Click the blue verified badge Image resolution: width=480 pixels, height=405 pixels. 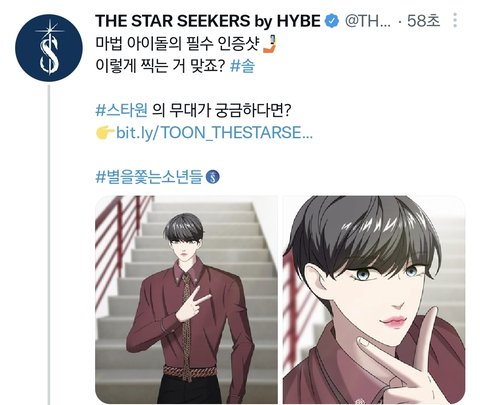tap(331, 21)
